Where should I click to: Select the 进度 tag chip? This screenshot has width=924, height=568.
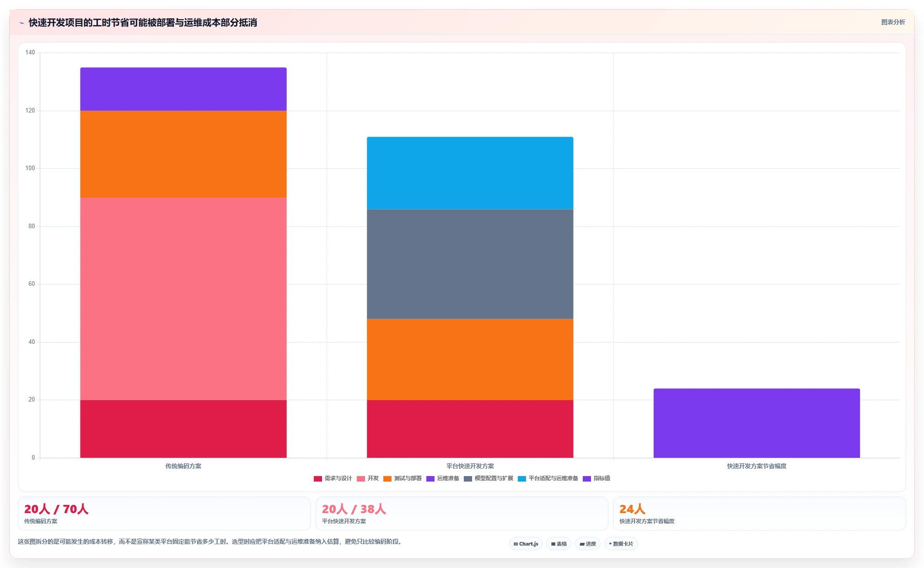(587, 544)
